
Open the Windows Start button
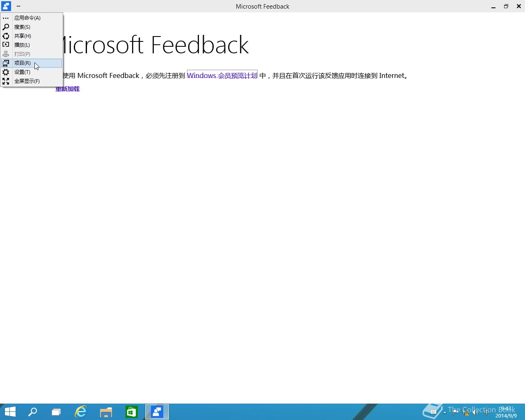(10, 412)
